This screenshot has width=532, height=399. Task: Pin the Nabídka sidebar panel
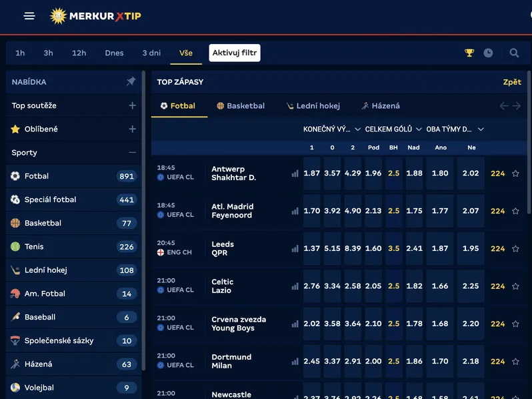point(131,81)
